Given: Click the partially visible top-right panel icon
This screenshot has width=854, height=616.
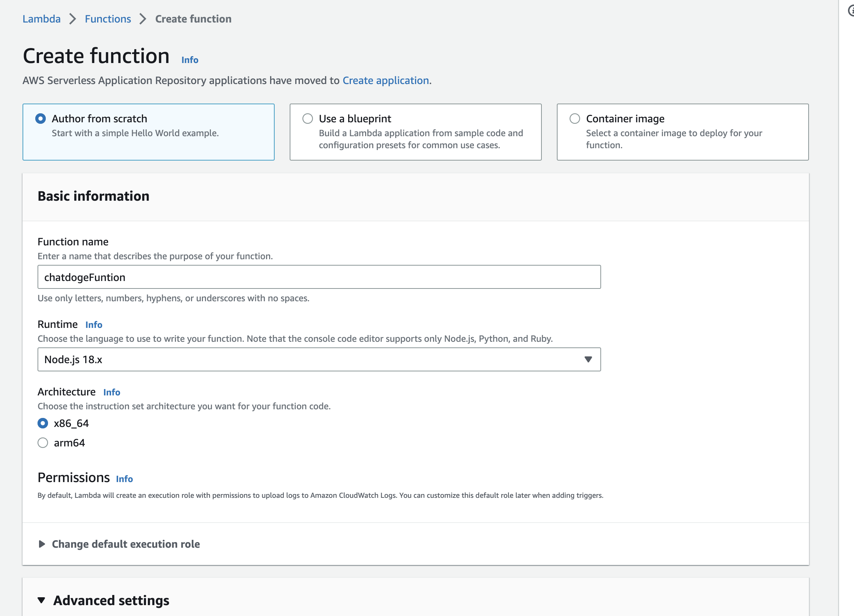Looking at the screenshot, I should coord(850,11).
